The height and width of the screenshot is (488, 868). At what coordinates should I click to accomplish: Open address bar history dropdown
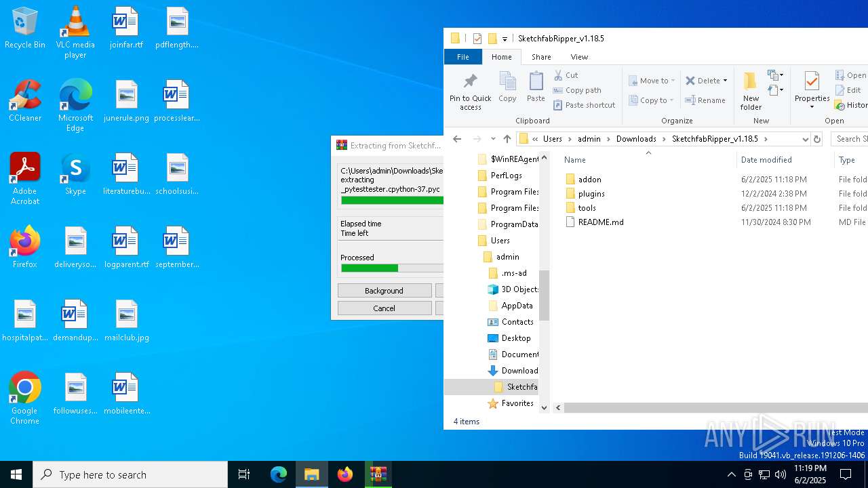pos(805,139)
